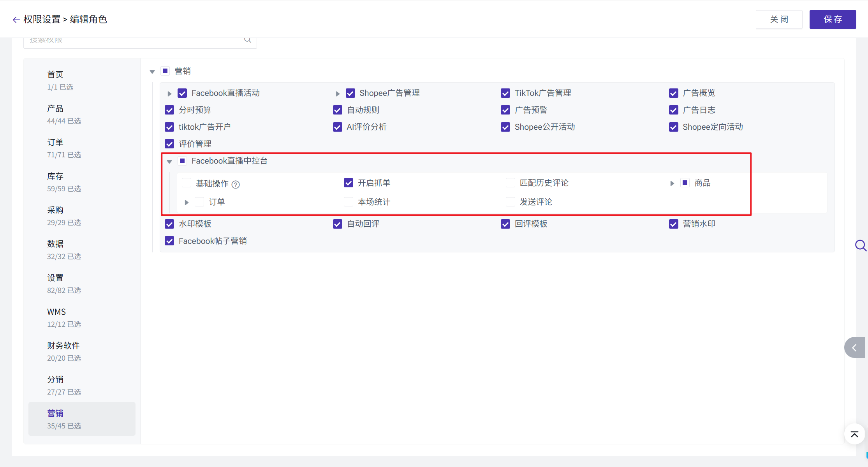Select 订单 category in sidebar
Screen dimensions: 868x467
(82, 148)
